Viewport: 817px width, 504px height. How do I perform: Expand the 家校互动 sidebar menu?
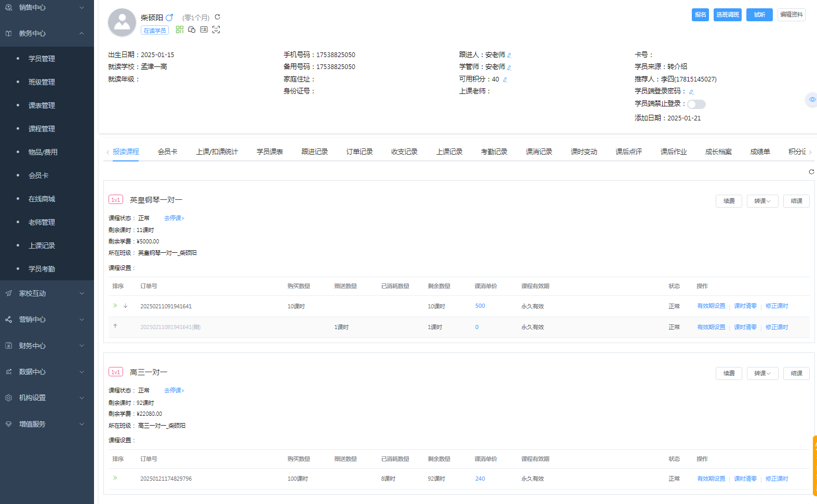point(47,293)
